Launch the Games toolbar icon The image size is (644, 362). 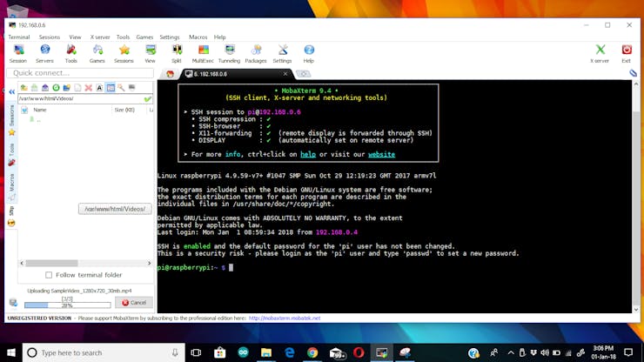coord(97,54)
